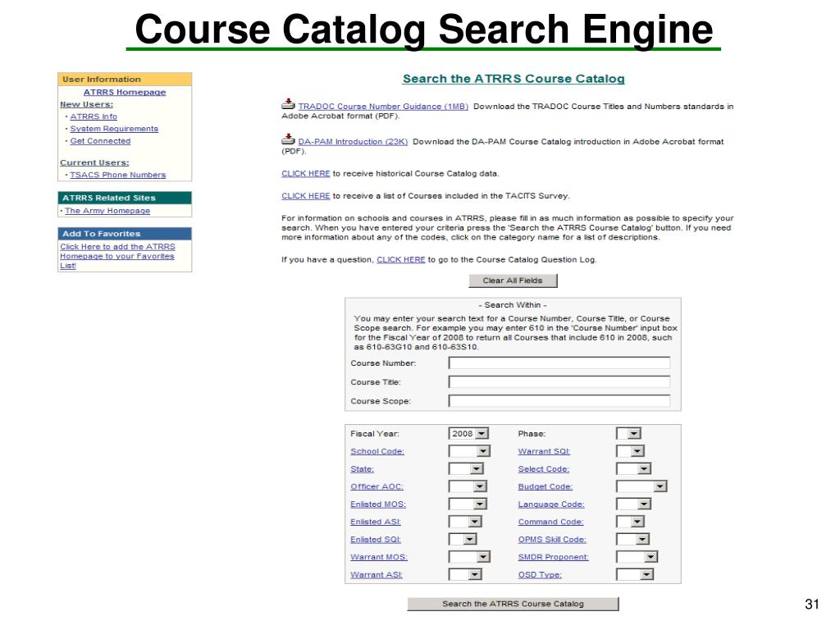Visit The Army Homepage link
The width and height of the screenshot is (840, 630).
click(x=107, y=211)
